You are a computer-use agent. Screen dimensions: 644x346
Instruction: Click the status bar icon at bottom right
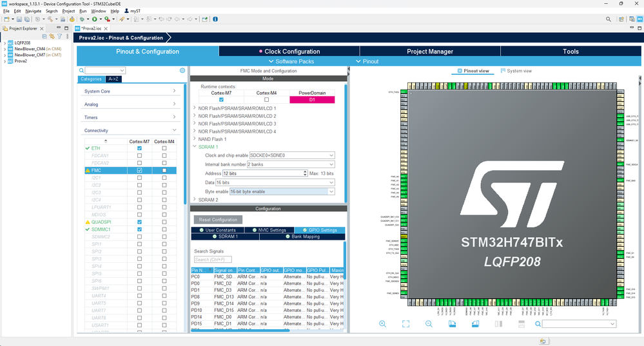543,341
